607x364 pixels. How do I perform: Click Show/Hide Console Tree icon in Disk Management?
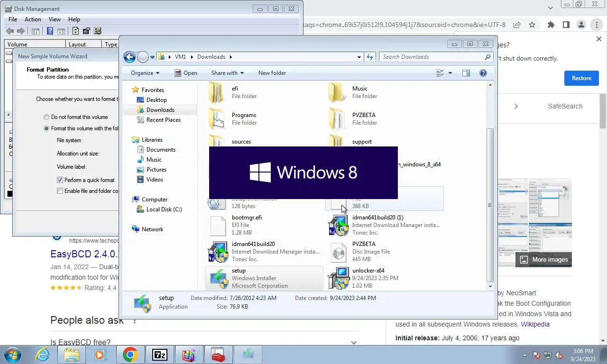coord(35,31)
